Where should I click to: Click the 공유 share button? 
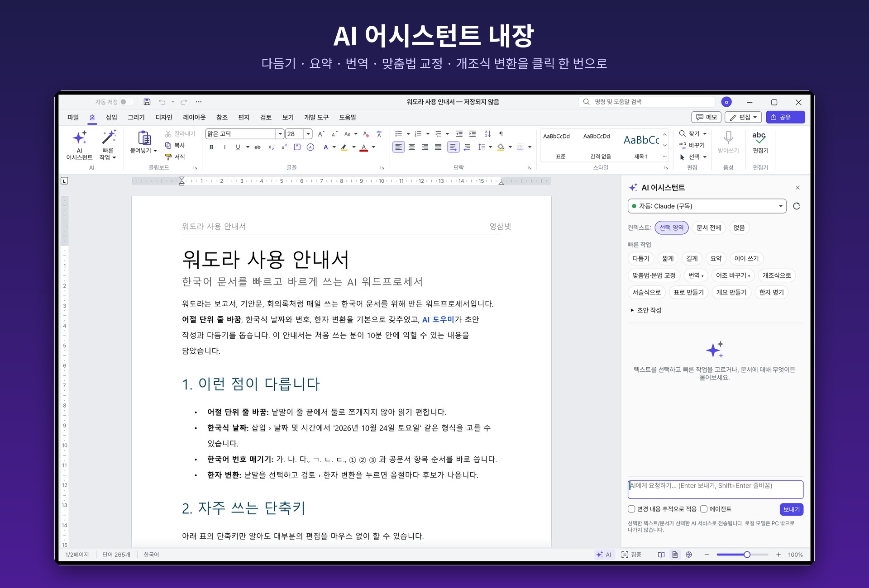pos(785,117)
